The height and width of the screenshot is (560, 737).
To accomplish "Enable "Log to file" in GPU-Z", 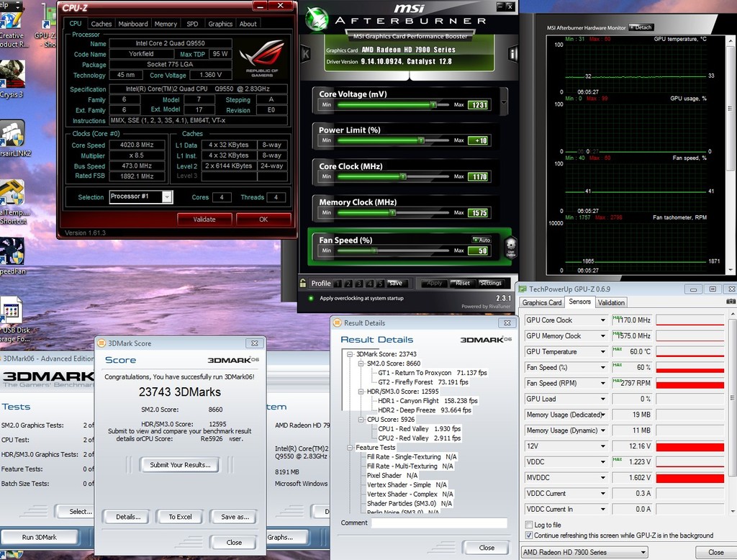I will (x=528, y=525).
